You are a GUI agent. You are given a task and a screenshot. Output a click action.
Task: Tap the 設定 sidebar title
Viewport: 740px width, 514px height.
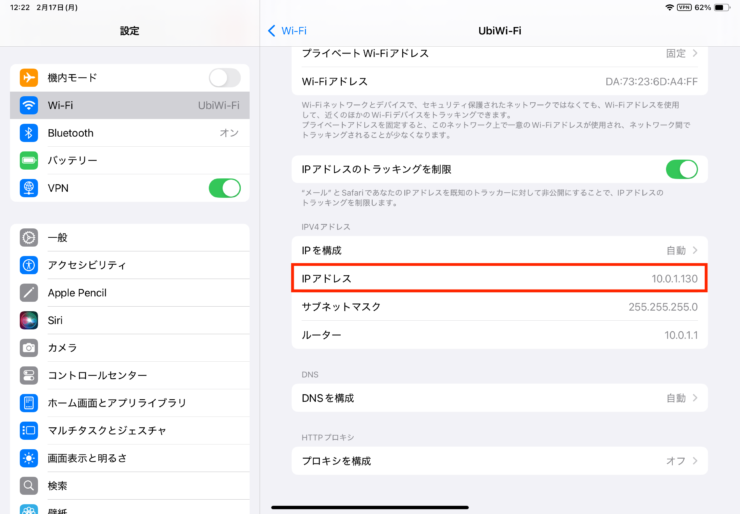click(x=129, y=31)
